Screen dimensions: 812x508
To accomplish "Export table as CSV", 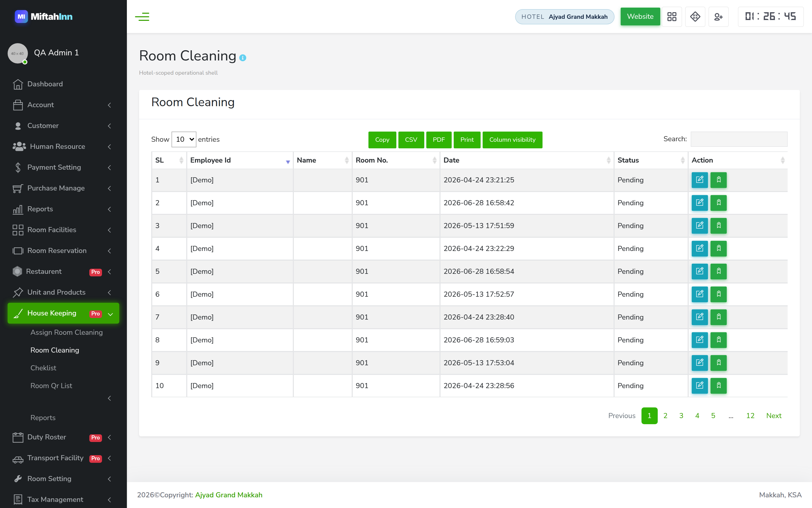I will 411,140.
